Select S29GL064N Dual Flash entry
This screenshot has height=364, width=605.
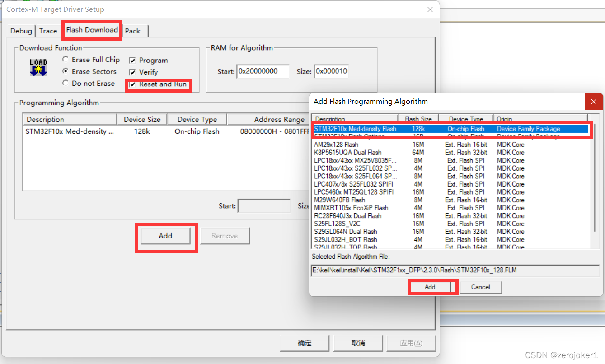point(450,232)
